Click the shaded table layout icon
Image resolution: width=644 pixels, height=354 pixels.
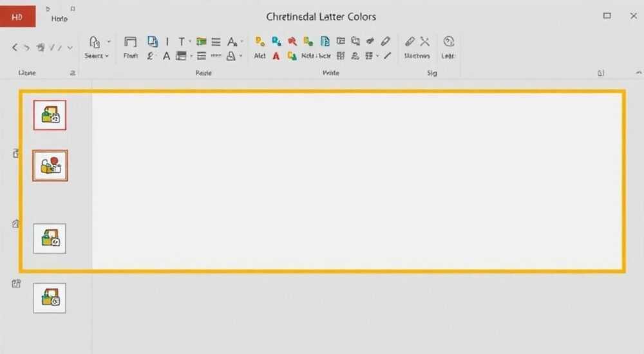[x=181, y=56]
